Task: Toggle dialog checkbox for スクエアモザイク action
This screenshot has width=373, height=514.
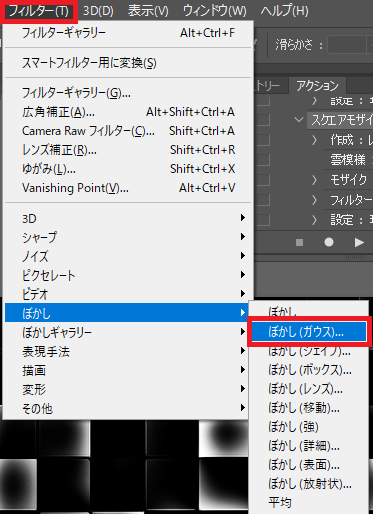Action: pos(263,120)
